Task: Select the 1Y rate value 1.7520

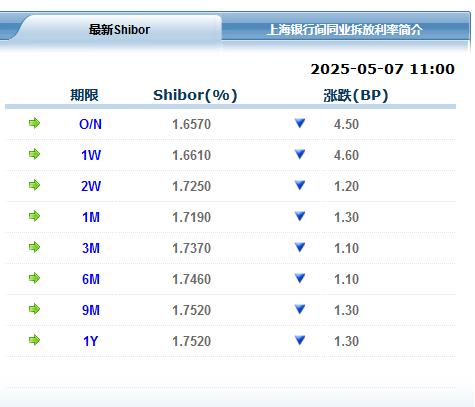Action: tap(192, 341)
